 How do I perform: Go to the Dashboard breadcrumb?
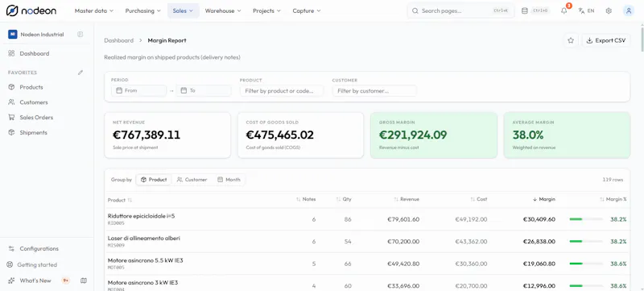point(118,40)
